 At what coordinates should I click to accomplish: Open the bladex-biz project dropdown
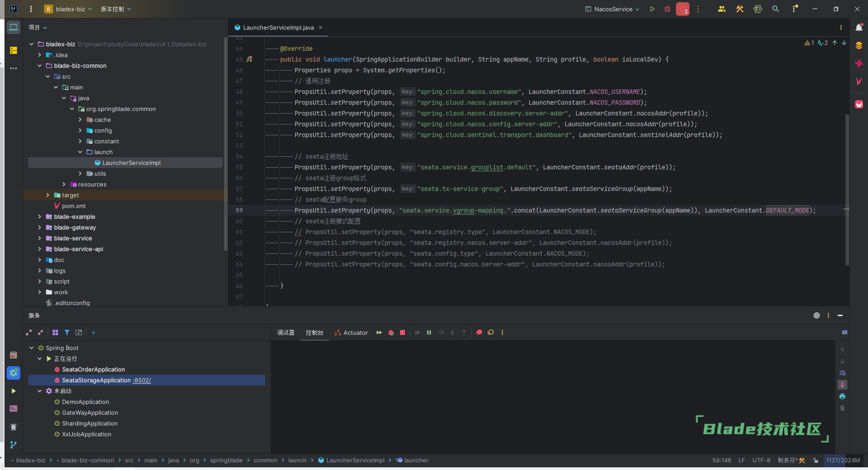(x=68, y=9)
